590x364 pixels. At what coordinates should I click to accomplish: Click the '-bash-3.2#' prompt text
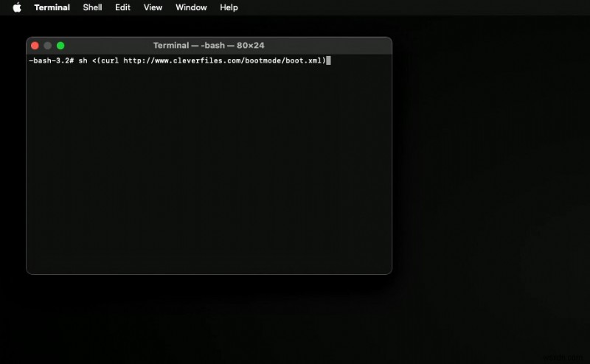51,60
